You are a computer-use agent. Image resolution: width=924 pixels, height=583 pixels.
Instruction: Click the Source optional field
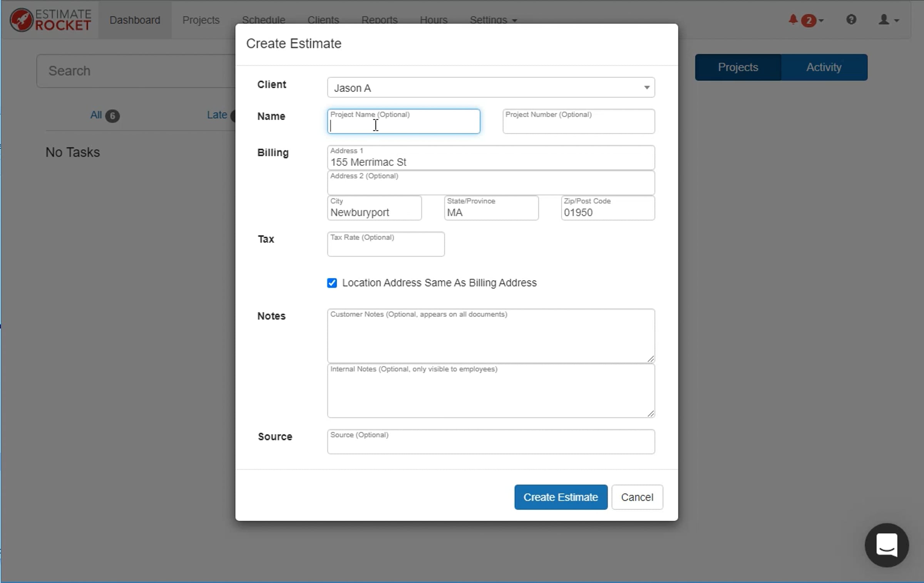tap(491, 441)
